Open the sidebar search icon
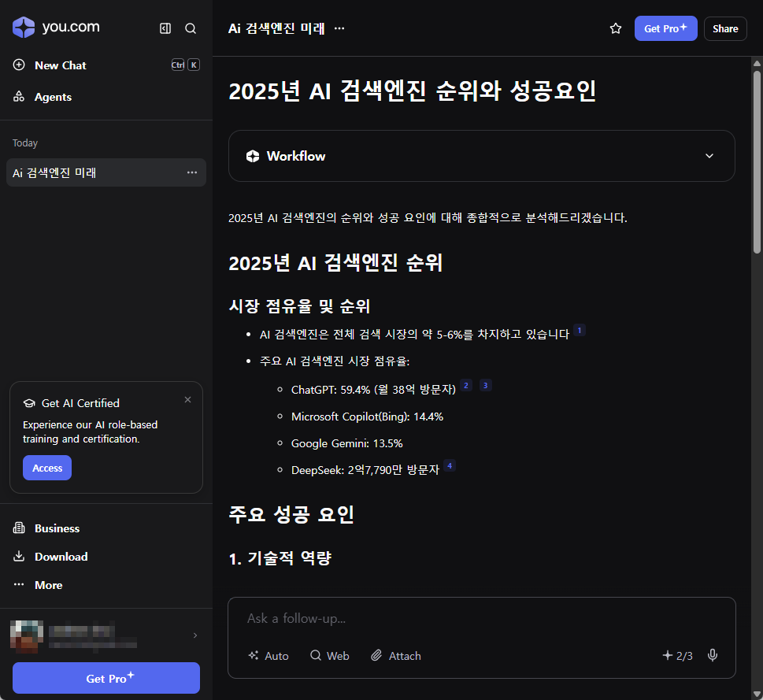The width and height of the screenshot is (763, 700). [191, 28]
